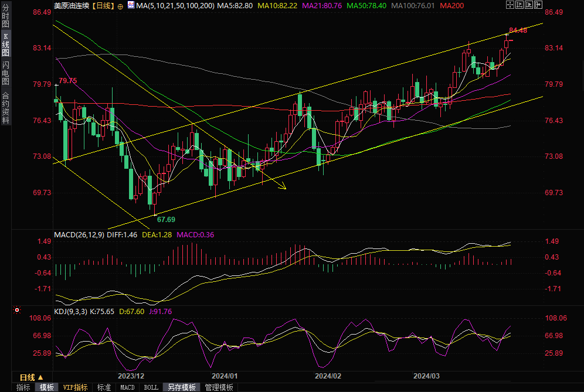Apply the 标准 template

tap(104, 387)
